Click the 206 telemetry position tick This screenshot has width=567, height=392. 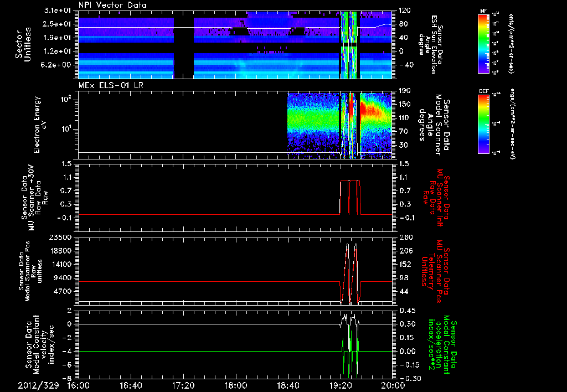(405, 251)
